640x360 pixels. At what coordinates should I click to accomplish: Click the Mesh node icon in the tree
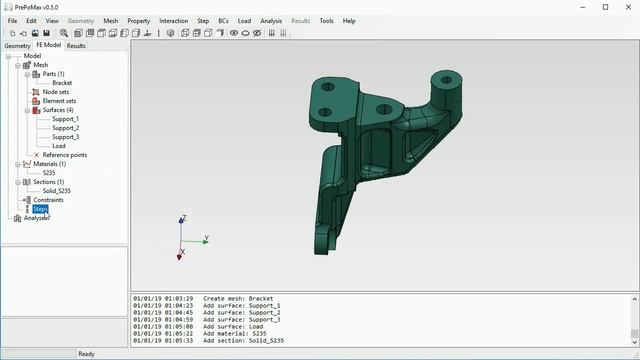click(x=27, y=65)
